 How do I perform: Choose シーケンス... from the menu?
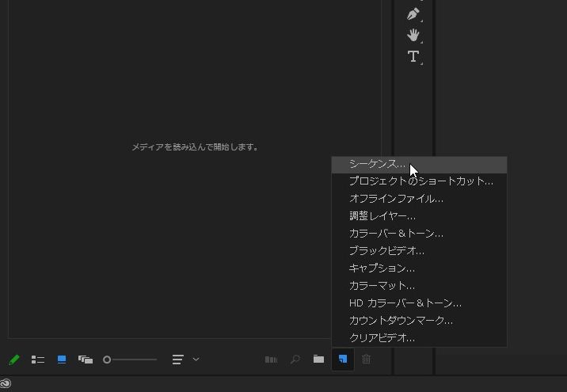point(377,164)
